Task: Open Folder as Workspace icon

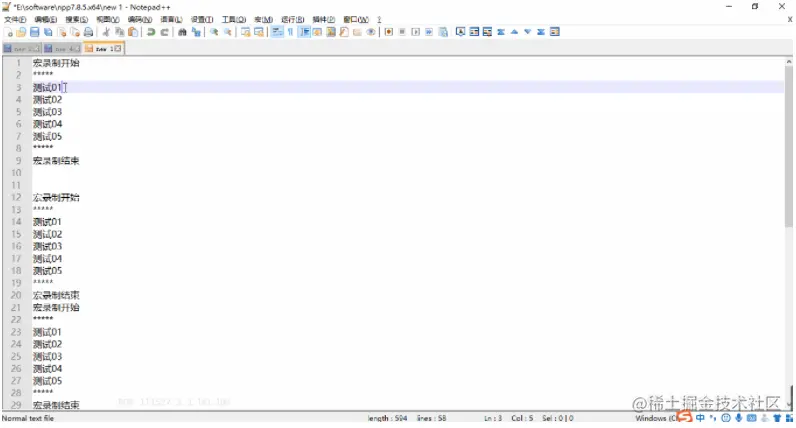Action: 357,32
